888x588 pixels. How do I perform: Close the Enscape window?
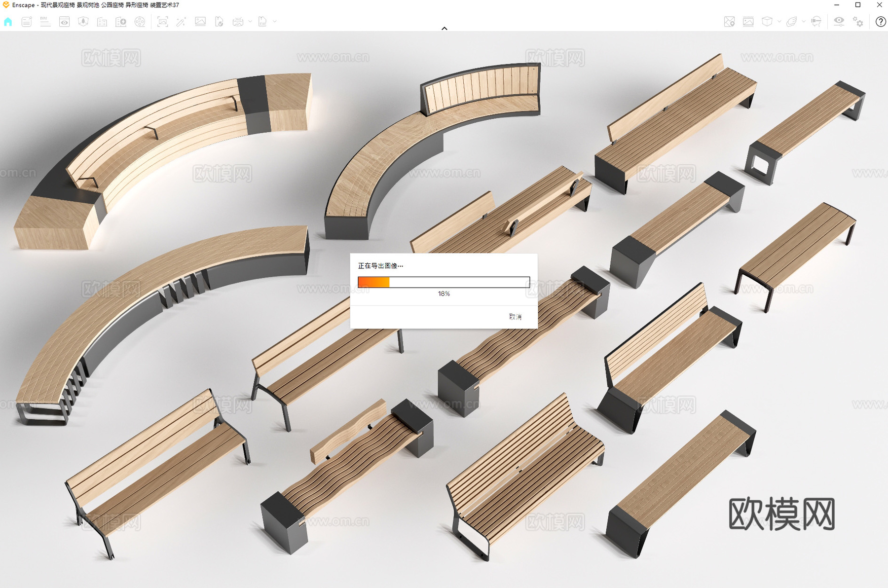coord(879,5)
